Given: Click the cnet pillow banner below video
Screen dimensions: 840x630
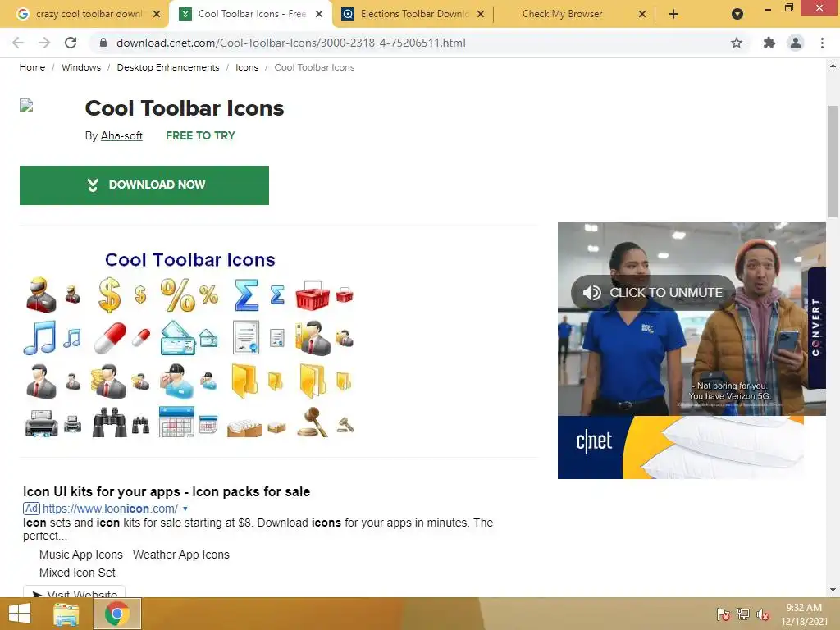Looking at the screenshot, I should pos(681,447).
